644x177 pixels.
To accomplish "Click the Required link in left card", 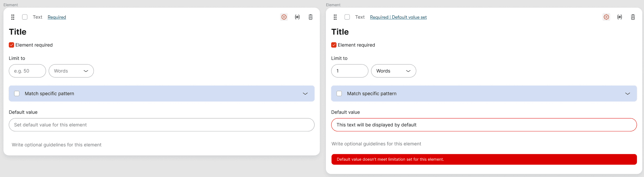I will pyautogui.click(x=57, y=17).
